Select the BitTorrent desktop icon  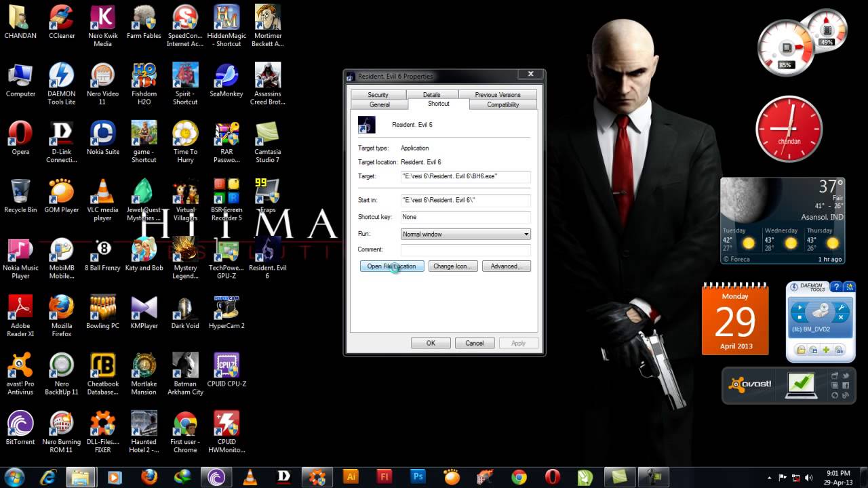[x=20, y=428]
